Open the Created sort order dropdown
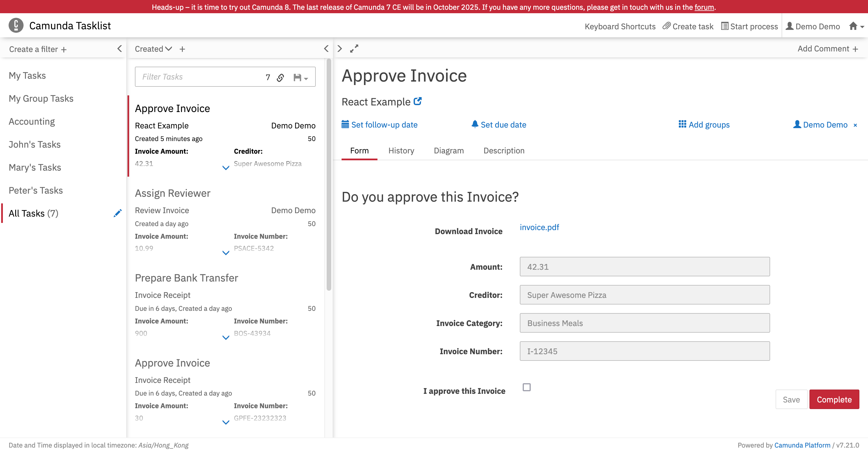 (x=153, y=49)
